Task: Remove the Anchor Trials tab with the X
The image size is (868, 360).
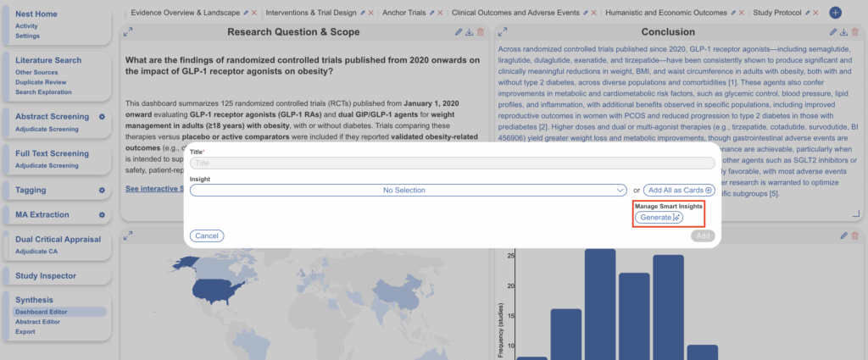Action: pyautogui.click(x=441, y=14)
